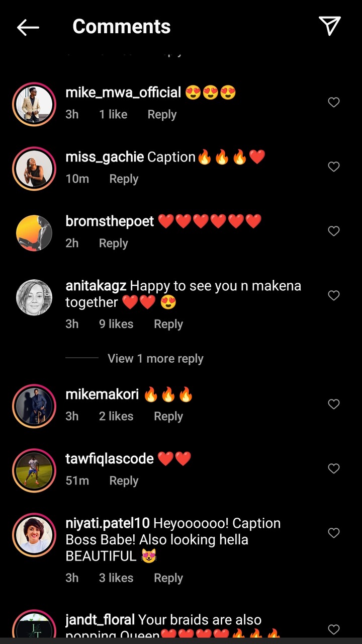This screenshot has width=362, height=644.
Task: Open mike_mwa_official's profile picture
Action: (34, 104)
